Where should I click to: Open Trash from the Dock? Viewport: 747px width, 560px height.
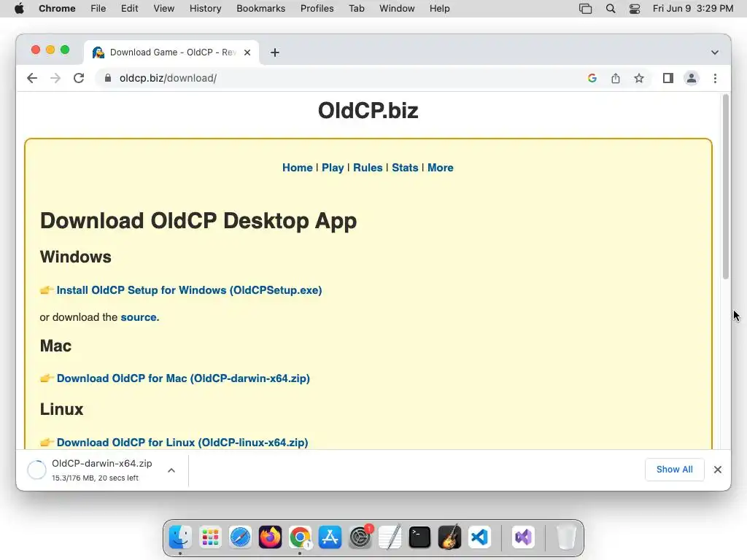[x=566, y=537]
